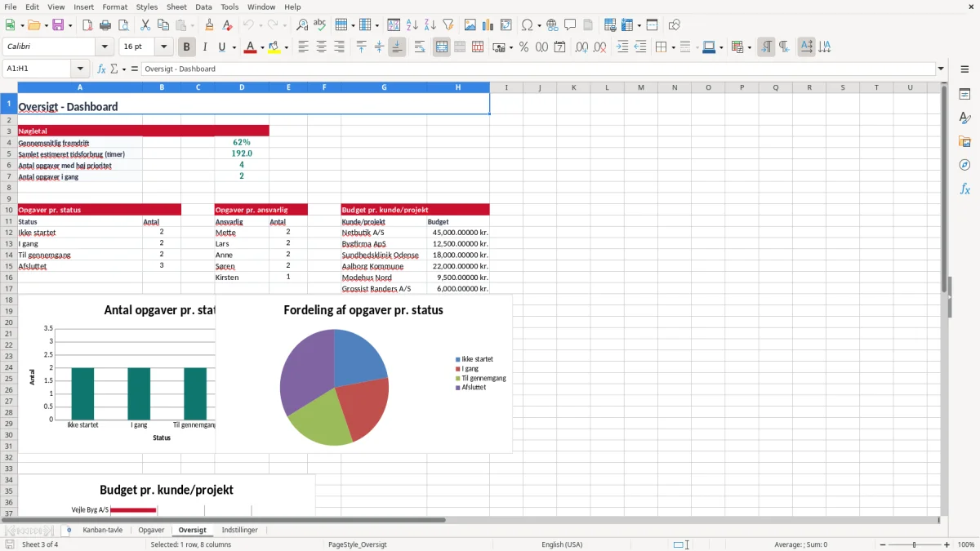The width and height of the screenshot is (980, 551).
Task: Switch to the Opgaver sheet tab
Action: 151,530
